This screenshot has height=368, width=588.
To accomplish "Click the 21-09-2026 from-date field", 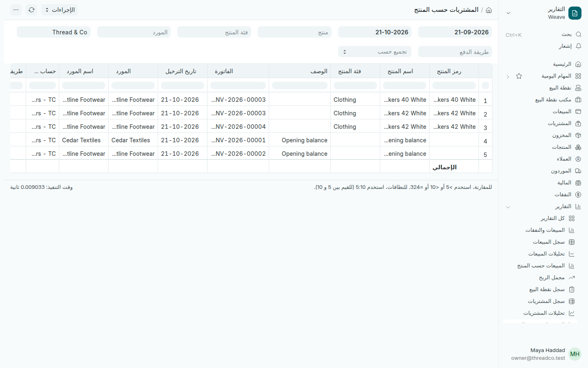I will (x=455, y=32).
